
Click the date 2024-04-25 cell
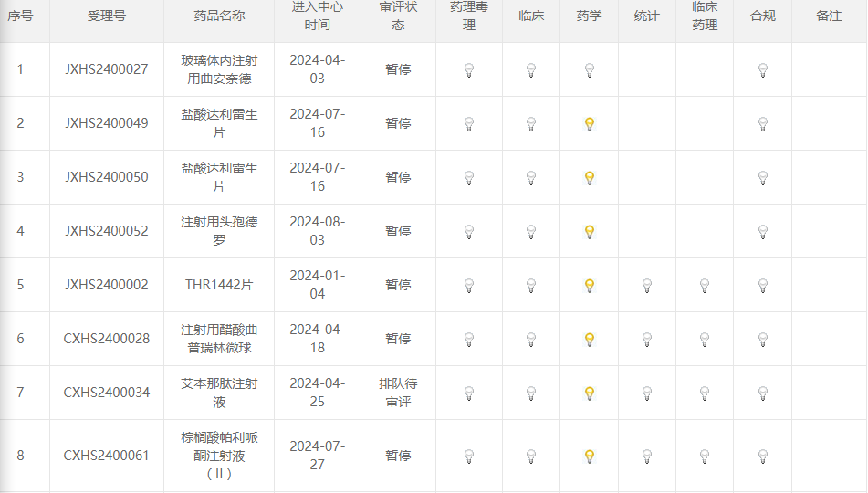click(x=318, y=393)
